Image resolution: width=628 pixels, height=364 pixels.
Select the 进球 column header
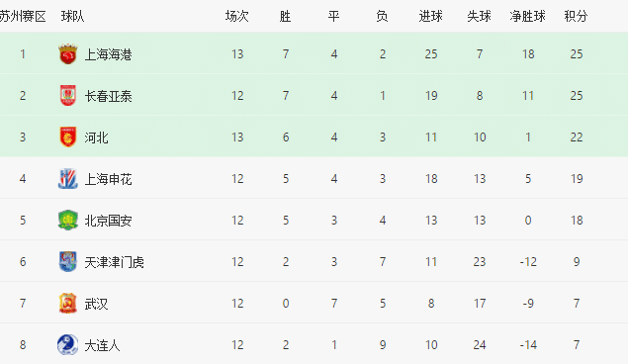[431, 17]
